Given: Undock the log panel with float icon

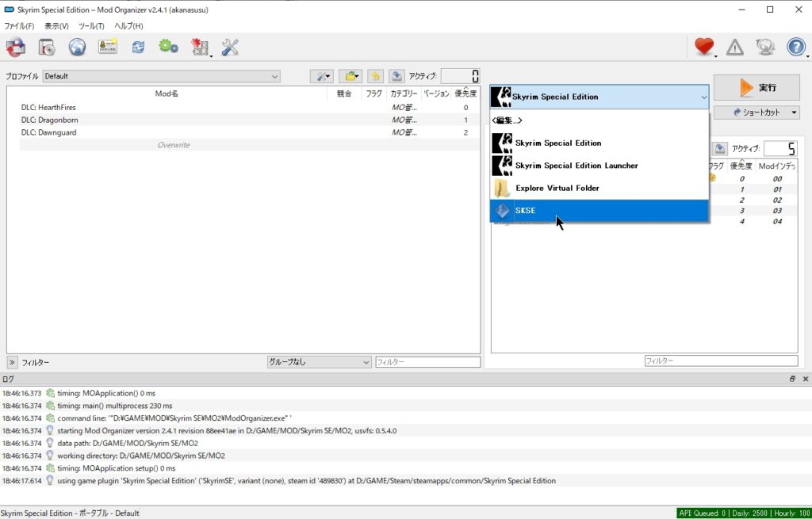Looking at the screenshot, I should pyautogui.click(x=792, y=380).
